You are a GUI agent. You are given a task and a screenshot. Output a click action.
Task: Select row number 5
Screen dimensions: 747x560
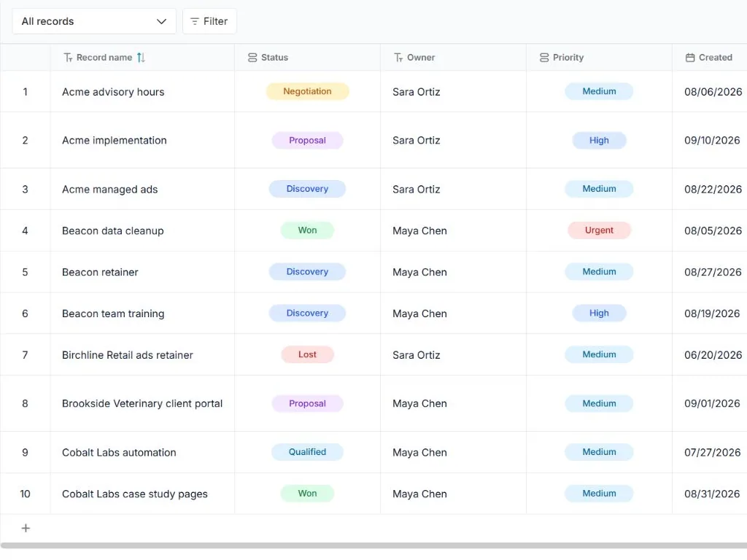pos(26,273)
